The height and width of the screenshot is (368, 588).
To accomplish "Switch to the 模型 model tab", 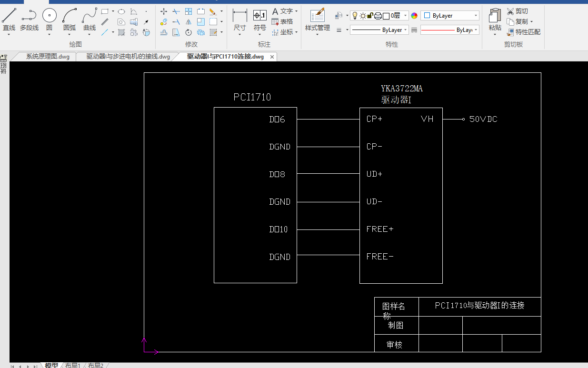I will pyautogui.click(x=51, y=365).
